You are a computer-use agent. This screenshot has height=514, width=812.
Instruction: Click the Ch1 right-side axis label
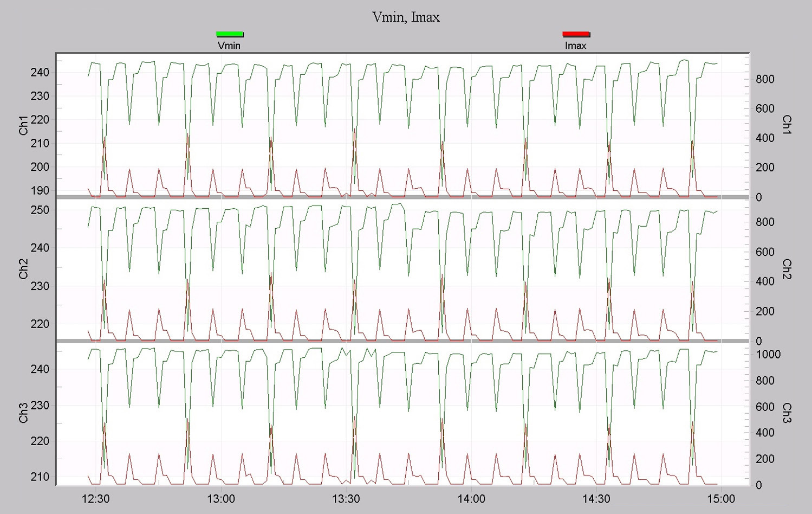click(x=788, y=125)
